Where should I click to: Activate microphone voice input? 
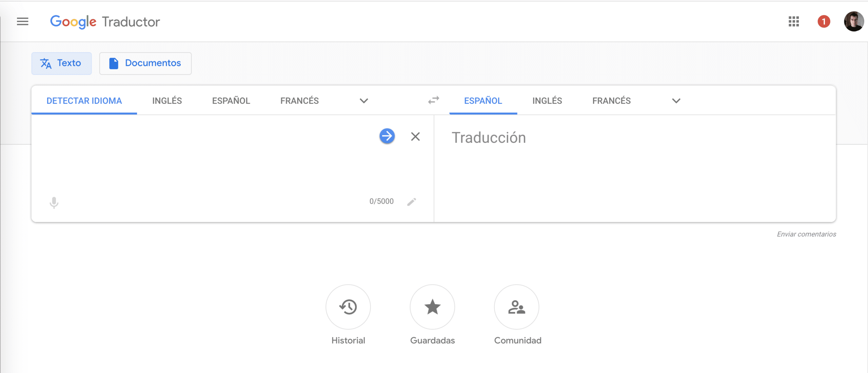(x=54, y=203)
